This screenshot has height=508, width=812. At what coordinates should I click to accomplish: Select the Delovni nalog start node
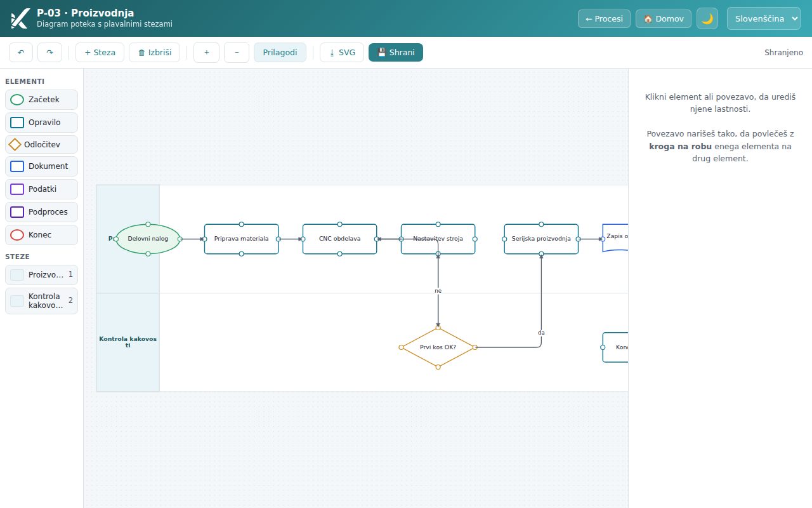148,239
